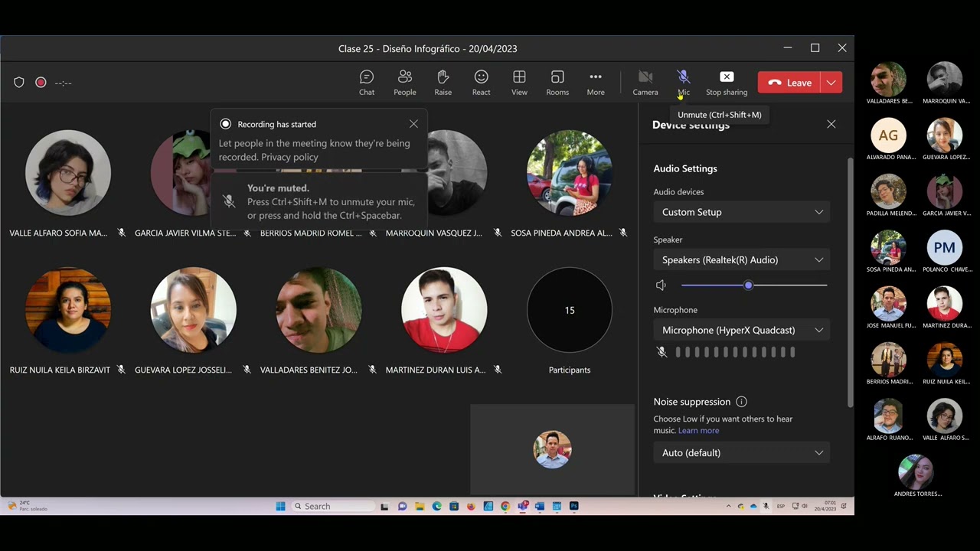This screenshot has width=980, height=551.
Task: Turn on the Camera
Action: point(645,83)
